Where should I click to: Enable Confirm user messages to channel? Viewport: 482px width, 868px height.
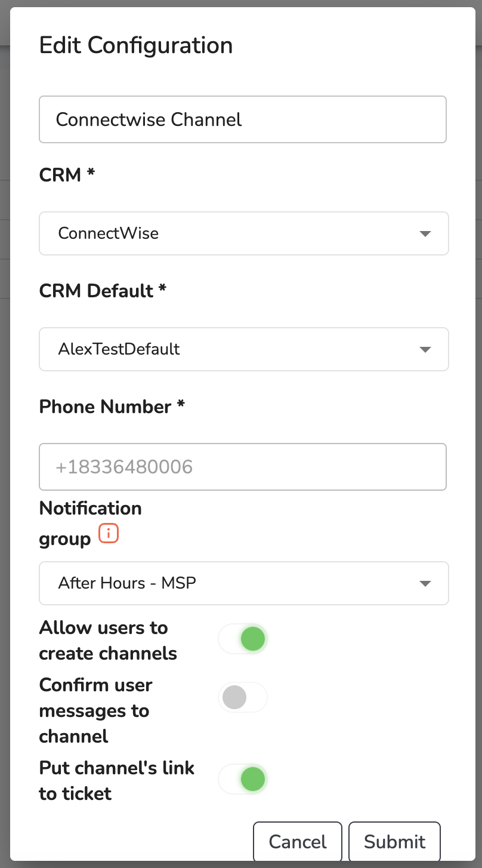click(243, 697)
